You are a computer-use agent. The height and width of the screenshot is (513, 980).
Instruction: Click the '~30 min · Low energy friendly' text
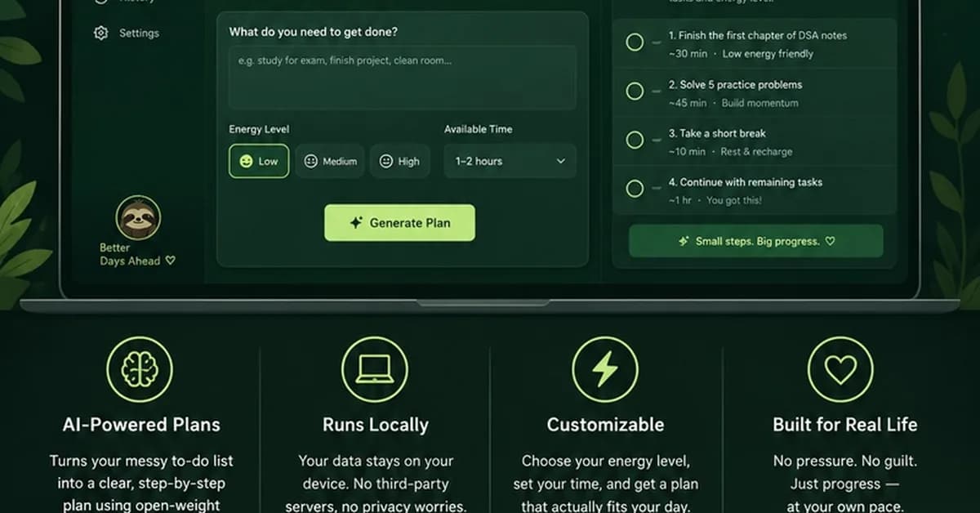741,54
